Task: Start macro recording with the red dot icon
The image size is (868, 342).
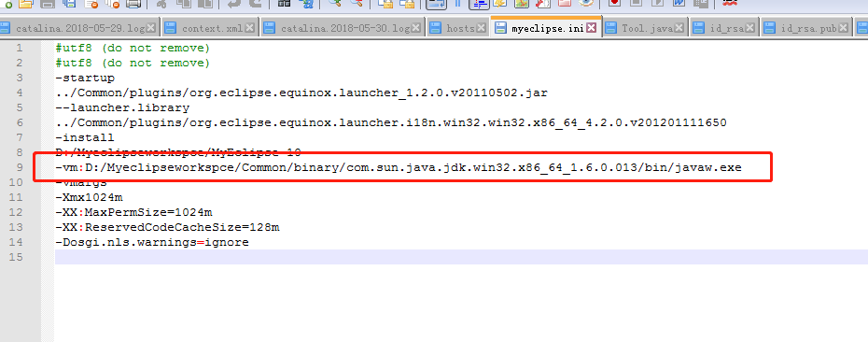Action: click(x=614, y=4)
